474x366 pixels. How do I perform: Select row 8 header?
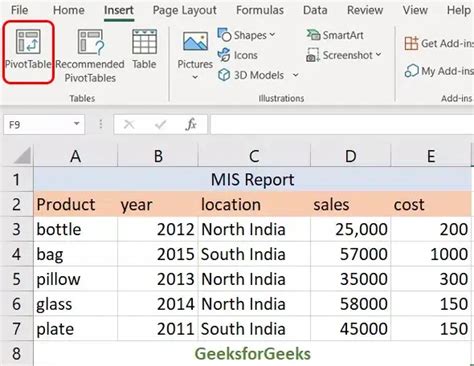17,353
